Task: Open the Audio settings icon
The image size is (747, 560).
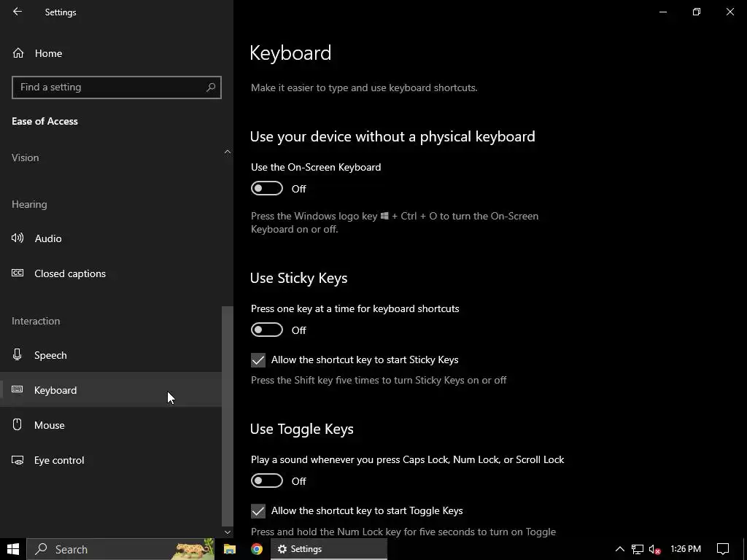Action: (x=18, y=238)
